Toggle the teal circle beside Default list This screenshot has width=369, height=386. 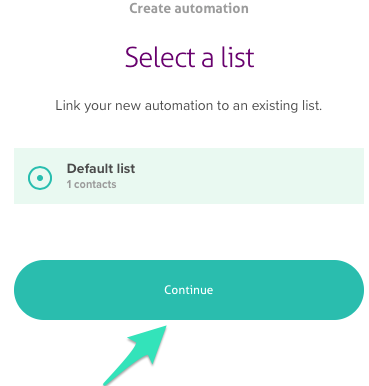[40, 178]
